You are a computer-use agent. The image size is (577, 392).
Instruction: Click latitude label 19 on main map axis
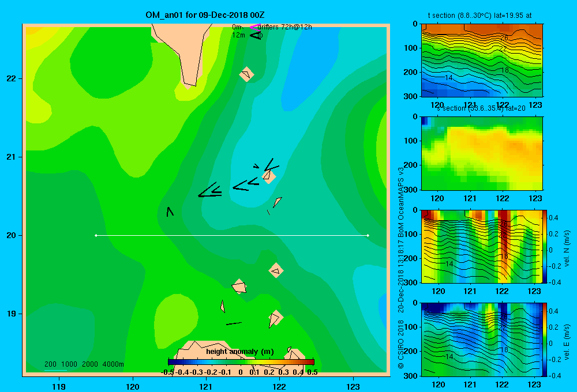click(x=11, y=314)
